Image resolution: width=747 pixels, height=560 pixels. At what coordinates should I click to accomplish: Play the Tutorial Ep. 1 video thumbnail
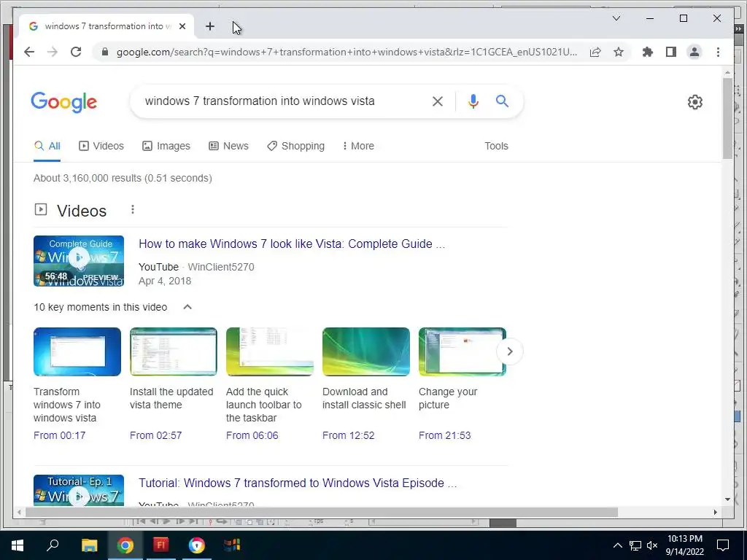[79, 490]
